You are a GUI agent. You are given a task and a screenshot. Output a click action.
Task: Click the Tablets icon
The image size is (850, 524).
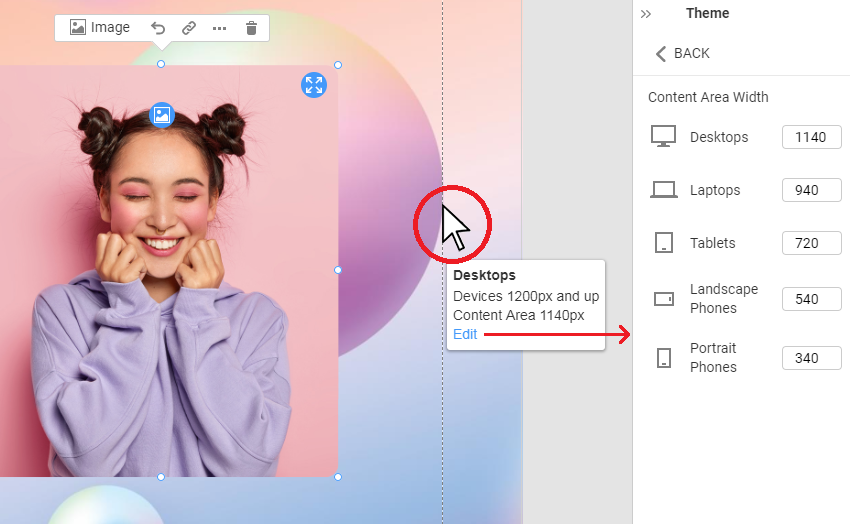click(664, 243)
